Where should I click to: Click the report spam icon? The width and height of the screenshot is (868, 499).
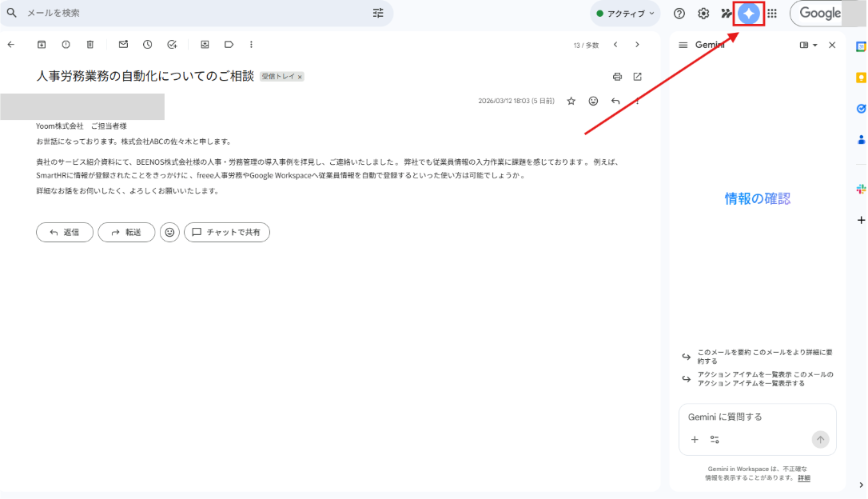tap(66, 45)
